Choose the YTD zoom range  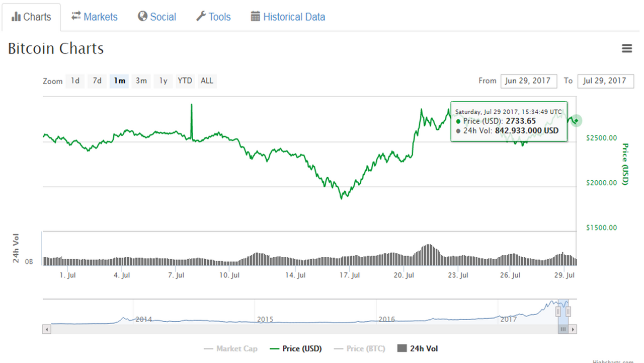[185, 81]
